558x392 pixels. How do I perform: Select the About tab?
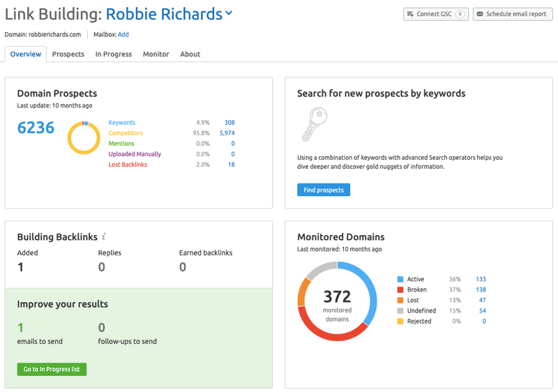click(190, 54)
